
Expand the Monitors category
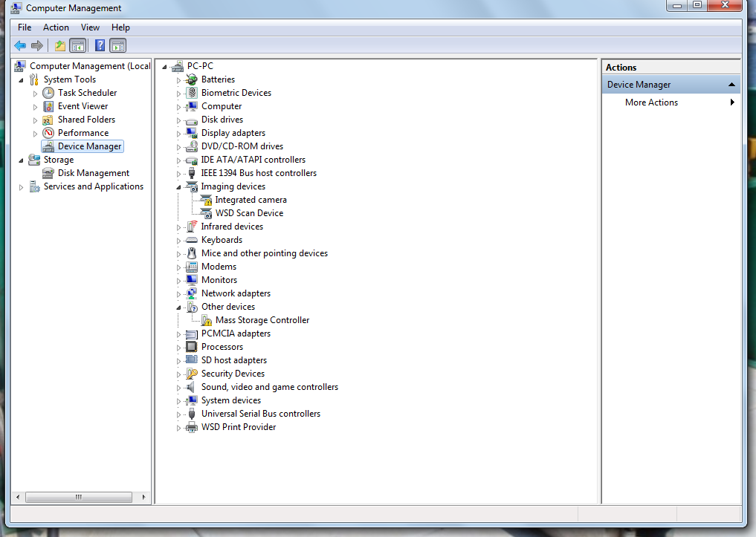click(178, 281)
